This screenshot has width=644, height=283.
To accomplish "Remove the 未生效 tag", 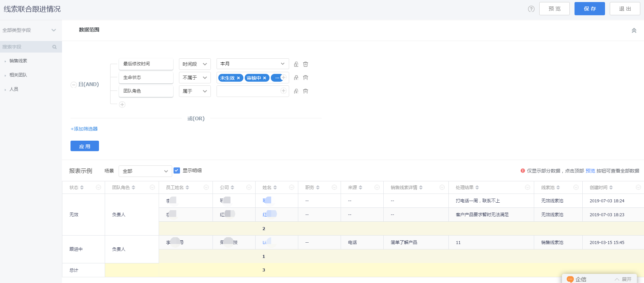I will point(238,78).
